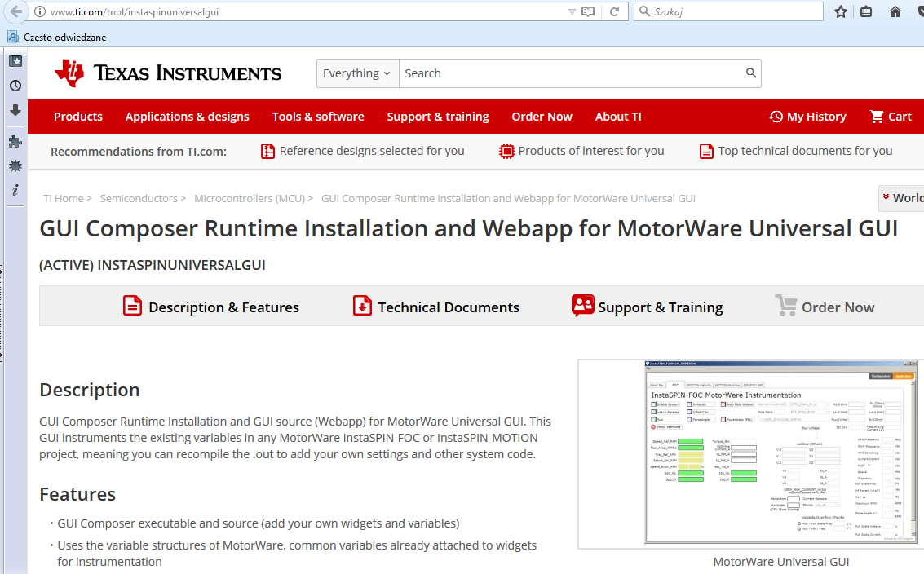
Task: Open Support & training menu
Action: tap(438, 117)
